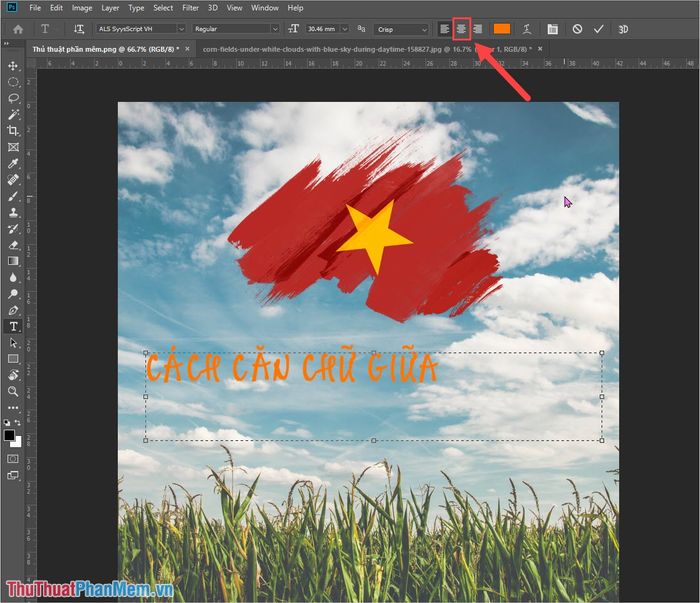This screenshot has height=603, width=700.
Task: Commit current text edits
Action: coord(599,29)
